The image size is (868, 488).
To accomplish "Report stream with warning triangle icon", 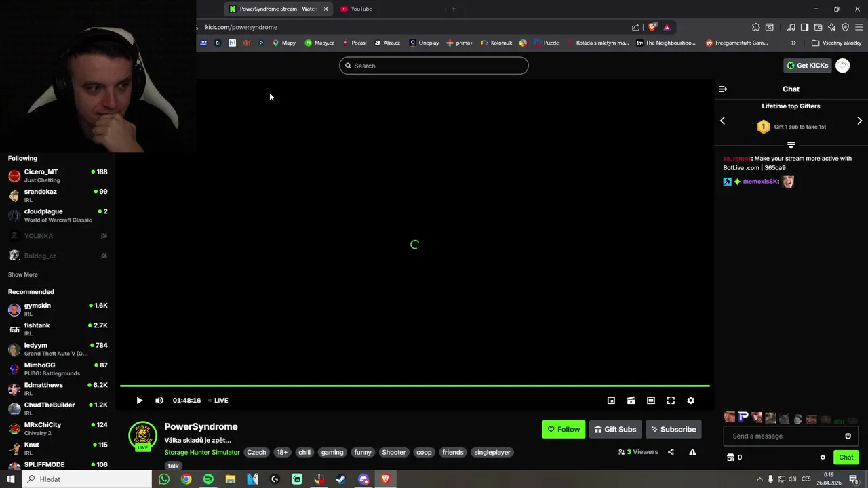I will coord(692,452).
